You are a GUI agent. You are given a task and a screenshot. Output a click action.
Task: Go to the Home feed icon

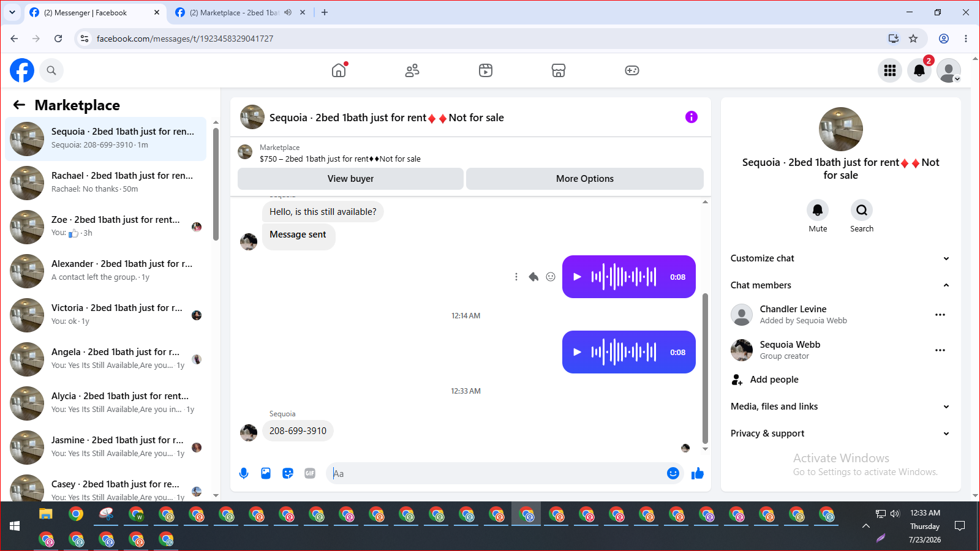pyautogui.click(x=339, y=70)
